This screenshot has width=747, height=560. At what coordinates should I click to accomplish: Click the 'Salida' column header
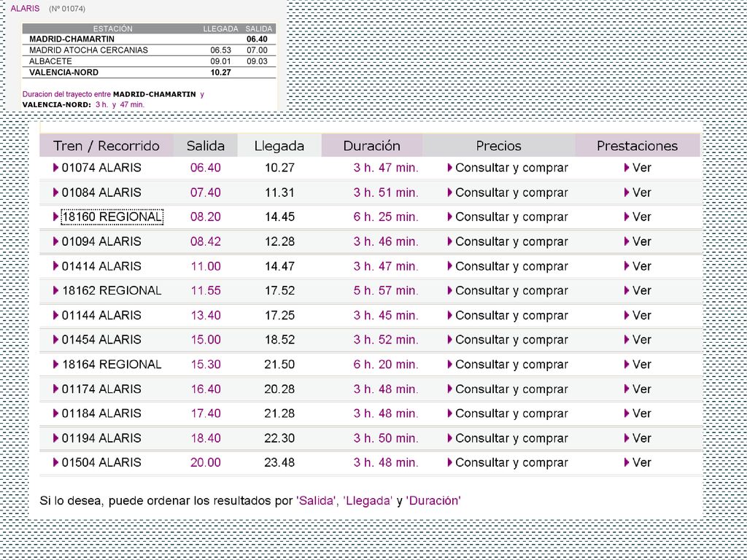coord(205,146)
